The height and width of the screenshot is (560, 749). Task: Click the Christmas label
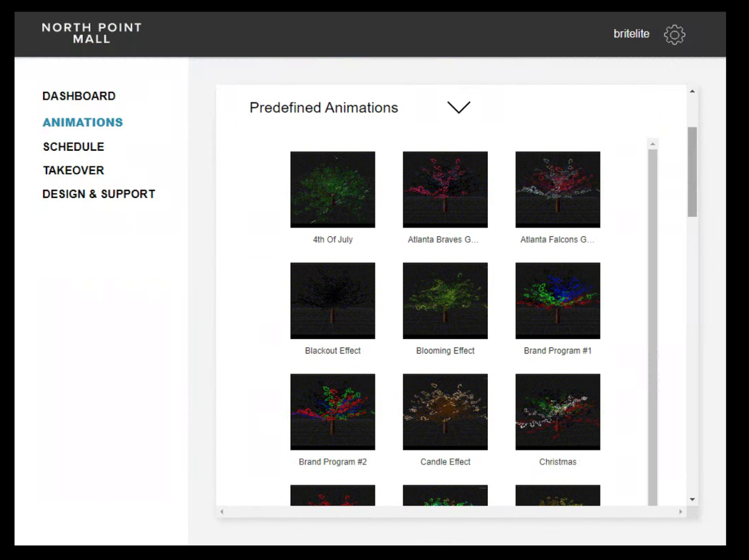[558, 461]
